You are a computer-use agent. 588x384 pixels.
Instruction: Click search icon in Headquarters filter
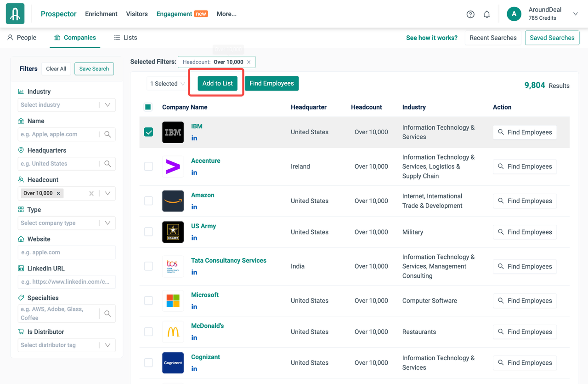point(107,164)
